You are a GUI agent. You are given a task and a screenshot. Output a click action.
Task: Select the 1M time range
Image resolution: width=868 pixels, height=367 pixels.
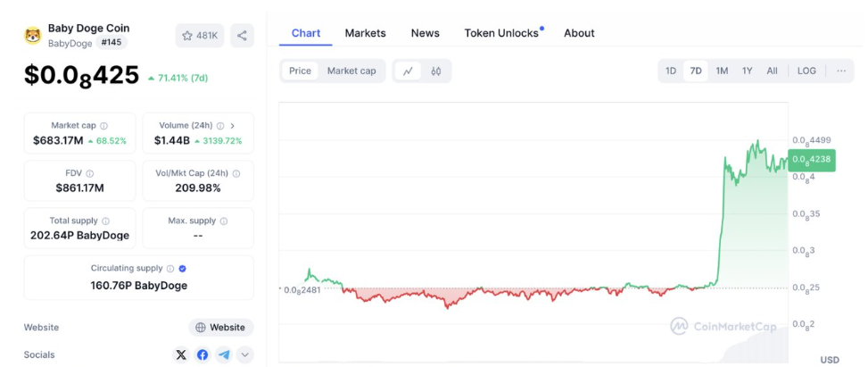(x=722, y=71)
